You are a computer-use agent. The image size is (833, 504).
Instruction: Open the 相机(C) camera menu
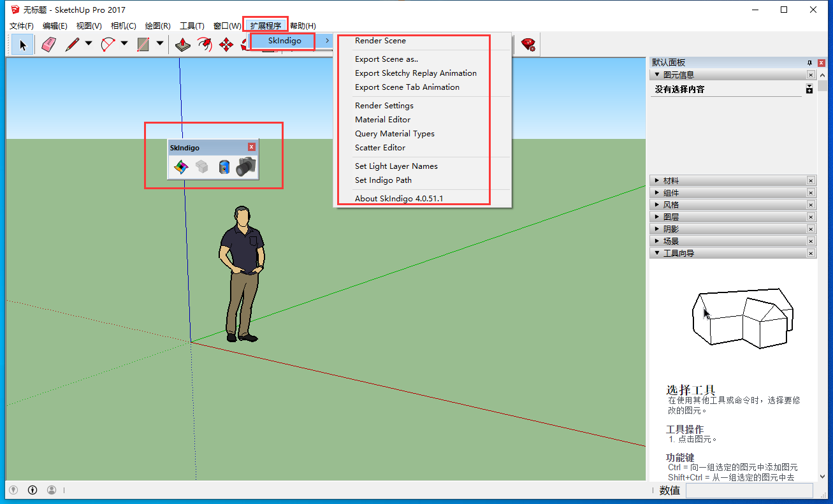click(x=123, y=26)
